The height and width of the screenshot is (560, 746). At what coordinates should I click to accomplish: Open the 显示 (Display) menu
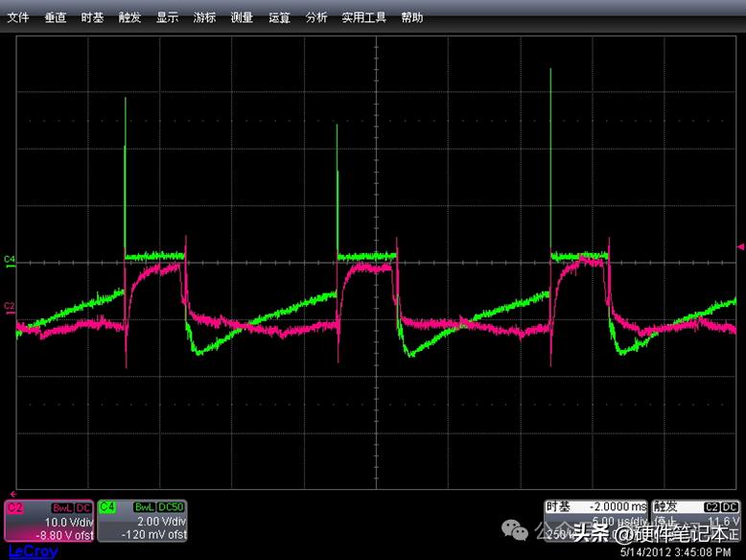pos(167,17)
